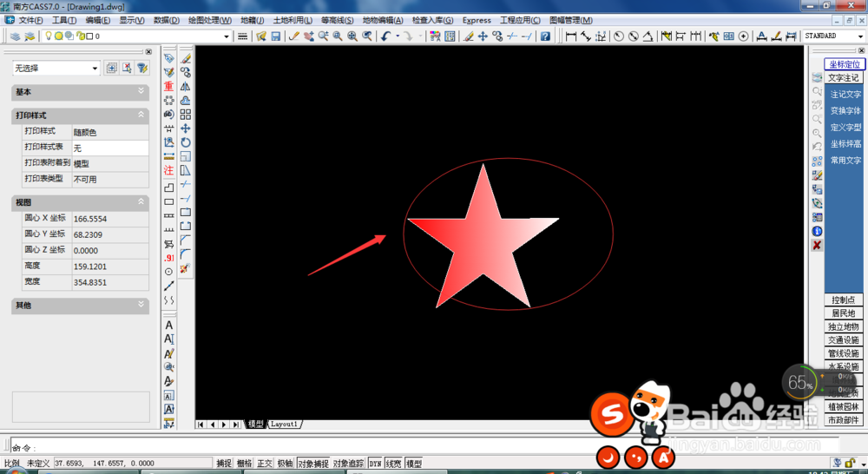The image size is (868, 474).
Task: Click the blue info icon in right strip
Action: pos(817,231)
